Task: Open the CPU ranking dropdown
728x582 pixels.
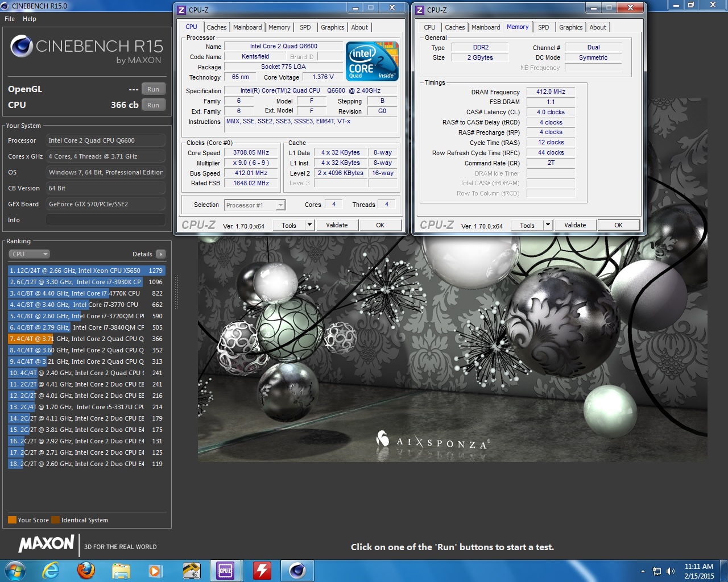Action: tap(29, 254)
